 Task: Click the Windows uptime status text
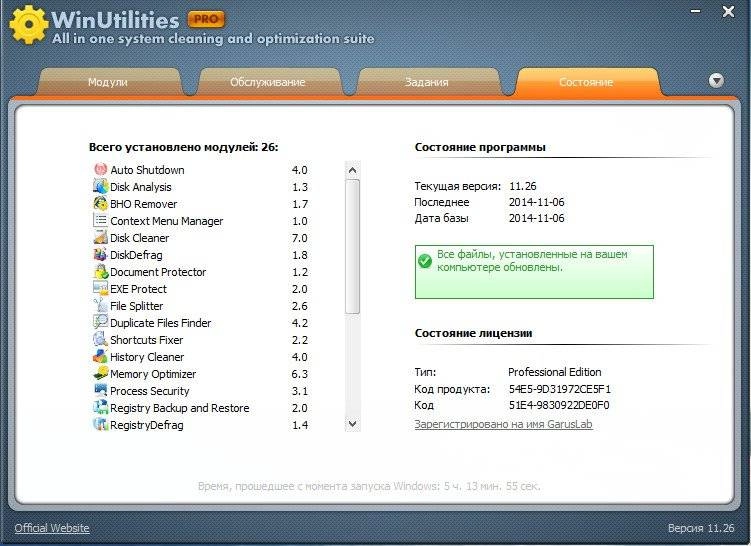tap(369, 486)
